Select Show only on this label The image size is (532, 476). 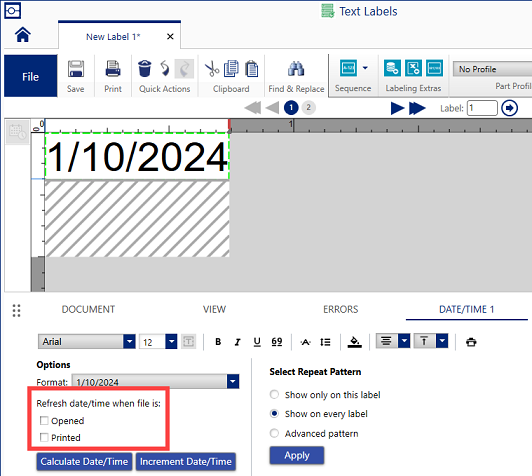(x=274, y=395)
